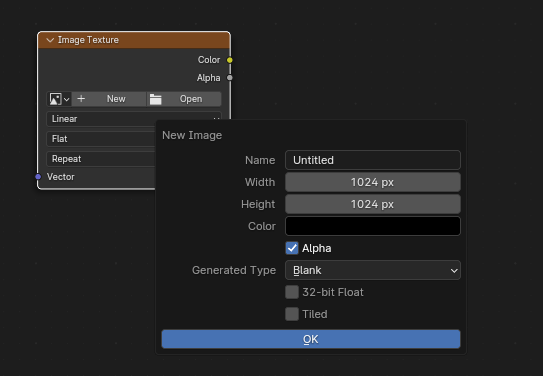This screenshot has width=543, height=376.
Task: Open the Flat projection dropdown
Action: point(101,139)
